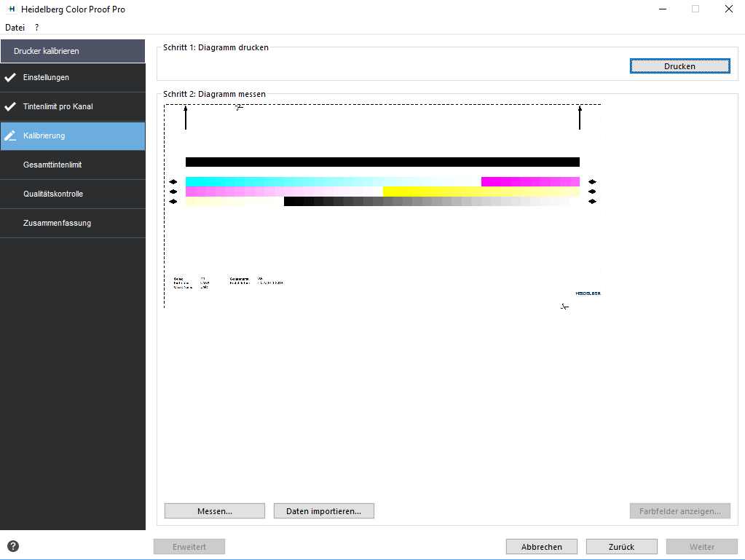Click the Heidelberg logo on the chart preview
This screenshot has height=560, width=745.
click(x=588, y=293)
